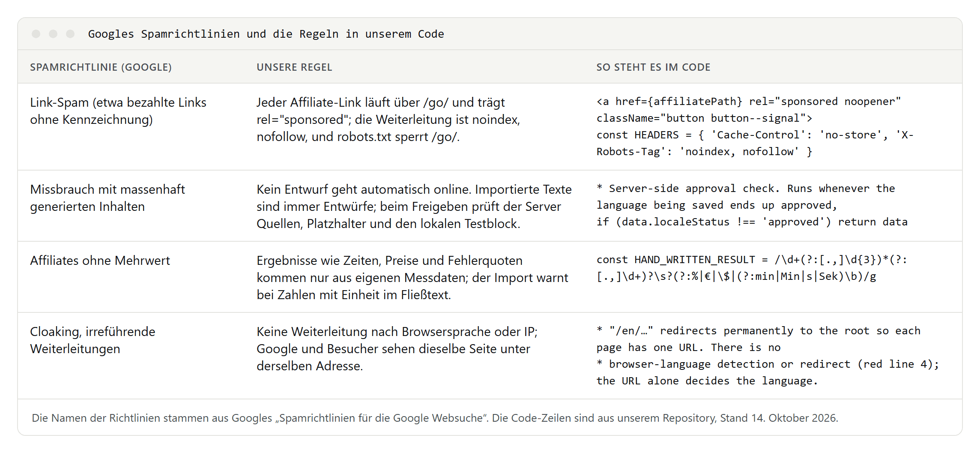
Task: Click the 'Cloaking, irreführende Weiterleitungen' cell
Action: [93, 340]
